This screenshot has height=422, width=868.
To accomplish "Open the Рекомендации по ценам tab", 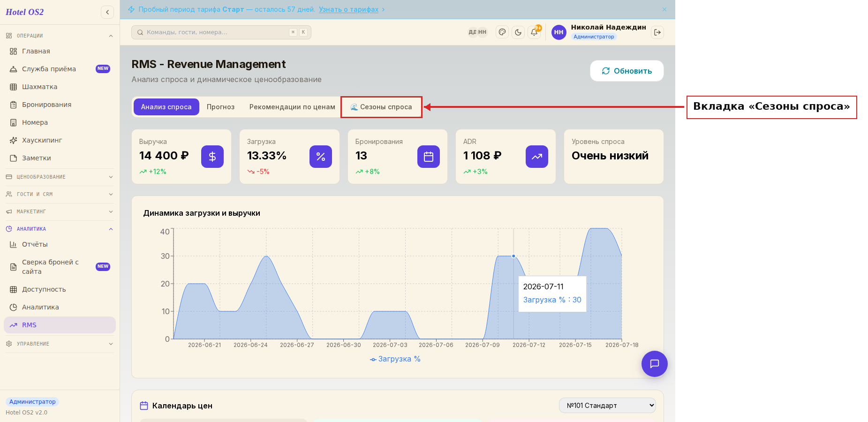I will tap(292, 107).
